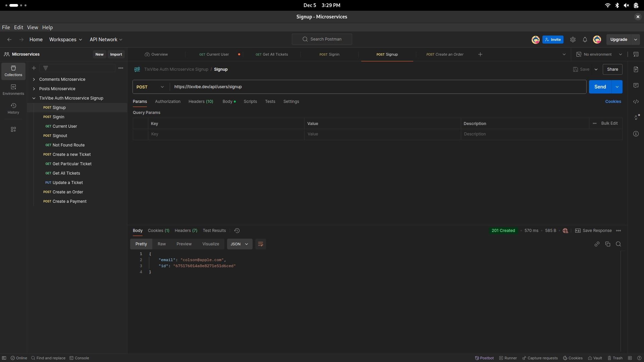Click the Invite button

tap(553, 40)
